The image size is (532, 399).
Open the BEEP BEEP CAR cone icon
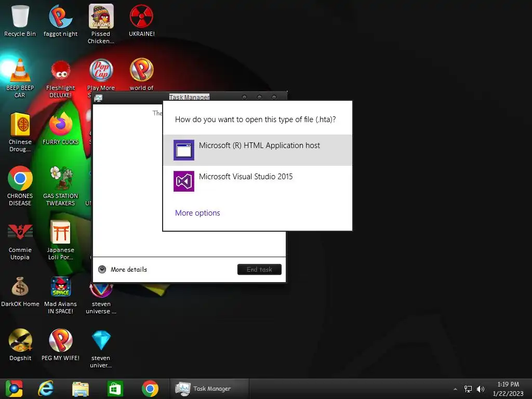tap(20, 78)
